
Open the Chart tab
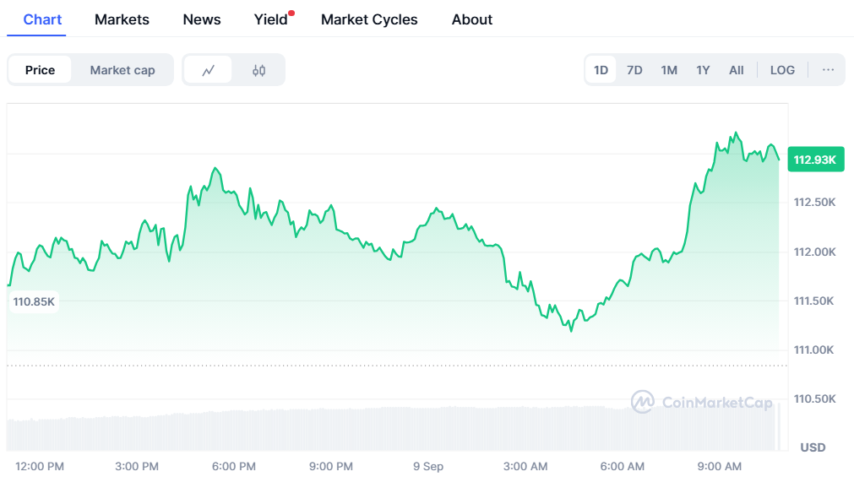coord(42,19)
